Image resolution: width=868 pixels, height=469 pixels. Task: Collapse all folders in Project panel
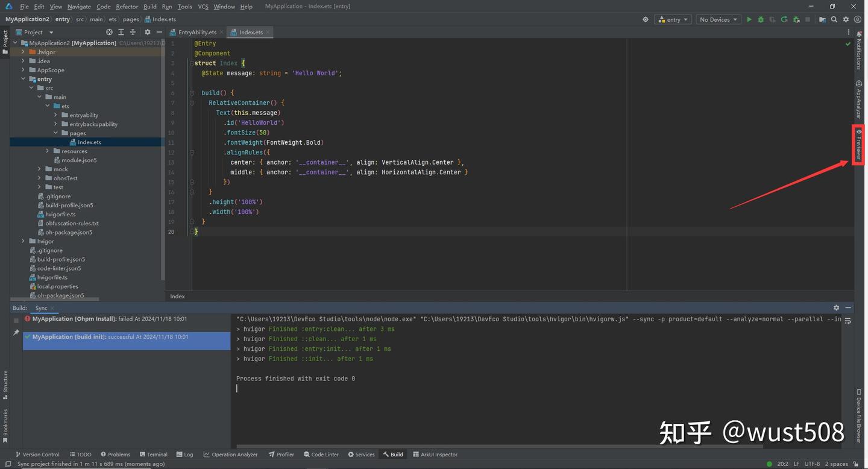[x=133, y=32]
